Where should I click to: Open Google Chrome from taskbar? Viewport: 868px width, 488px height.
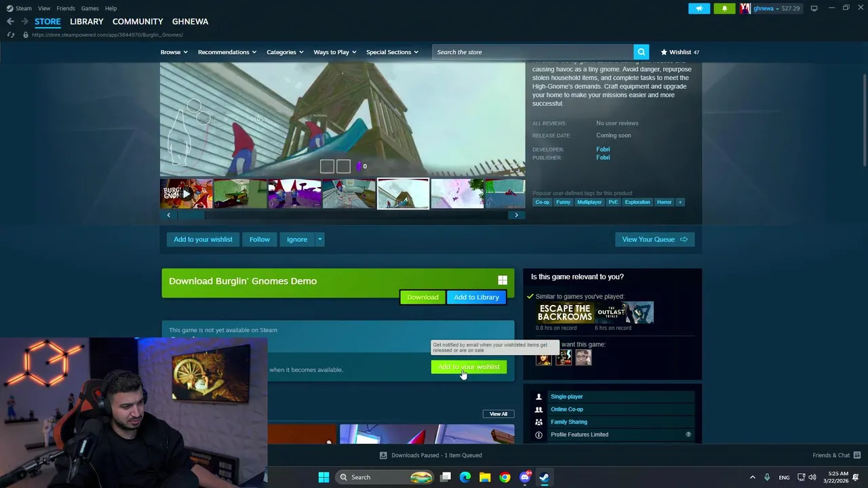(505, 477)
